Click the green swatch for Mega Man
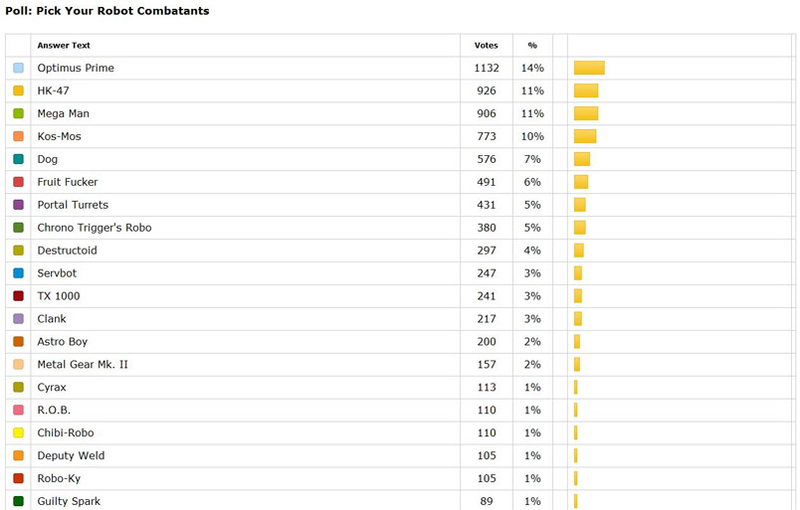The image size is (800, 510). 18,113
